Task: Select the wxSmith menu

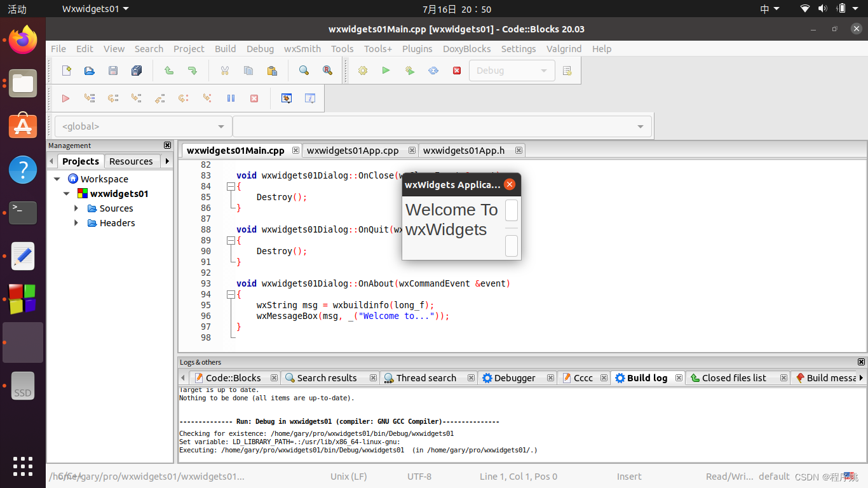Action: (302, 48)
